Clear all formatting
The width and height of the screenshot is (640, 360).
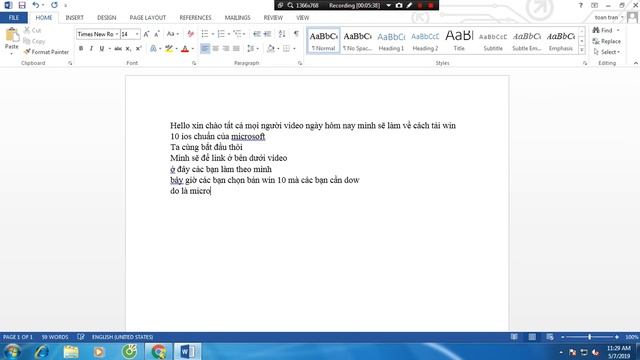tap(190, 34)
